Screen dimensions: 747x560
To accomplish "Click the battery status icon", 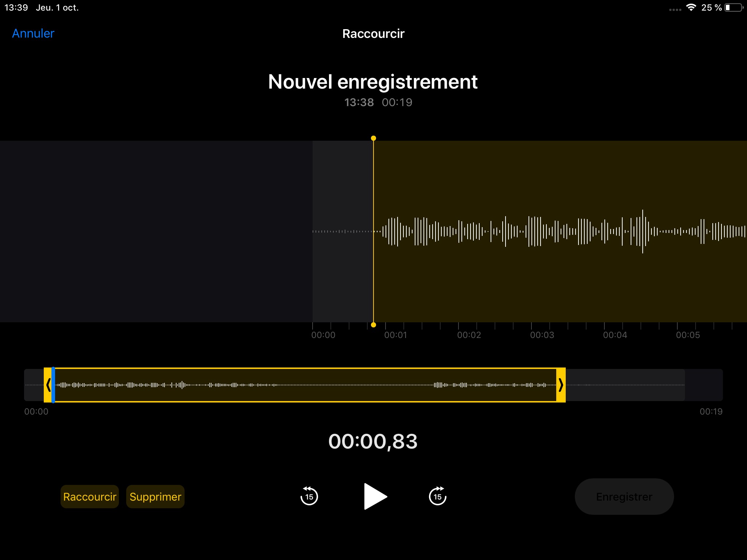I will (x=734, y=8).
